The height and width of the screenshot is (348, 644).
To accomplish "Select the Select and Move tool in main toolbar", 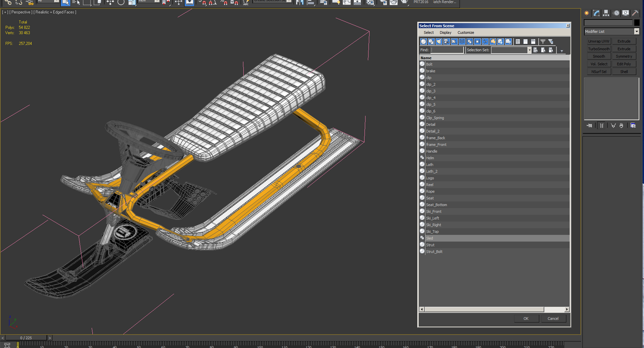I will click(110, 3).
